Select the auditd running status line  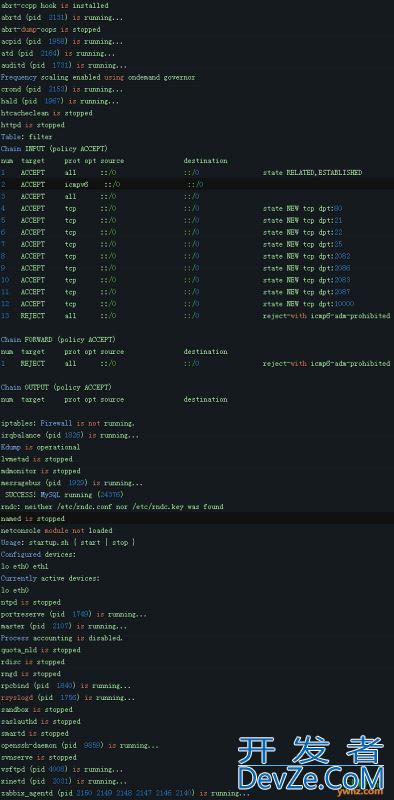64,65
